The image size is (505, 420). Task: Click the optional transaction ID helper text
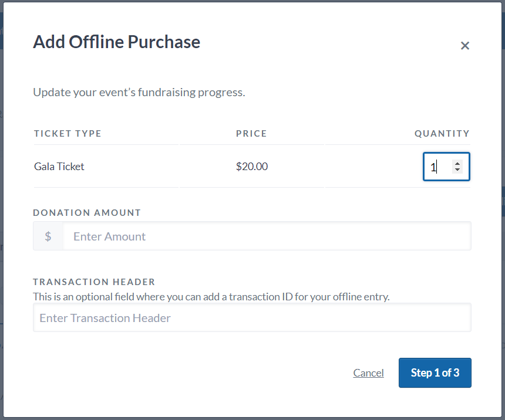point(211,297)
